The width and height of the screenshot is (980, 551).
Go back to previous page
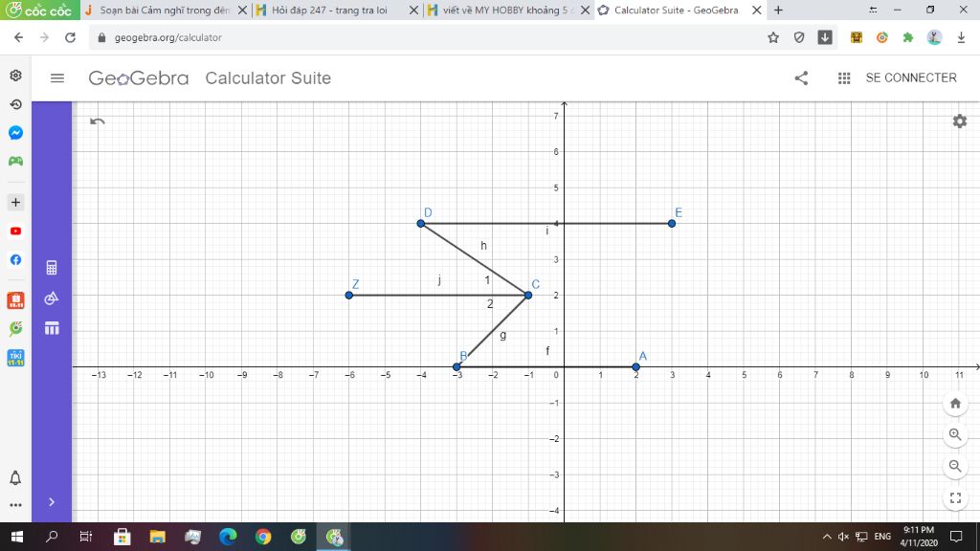pos(19,37)
